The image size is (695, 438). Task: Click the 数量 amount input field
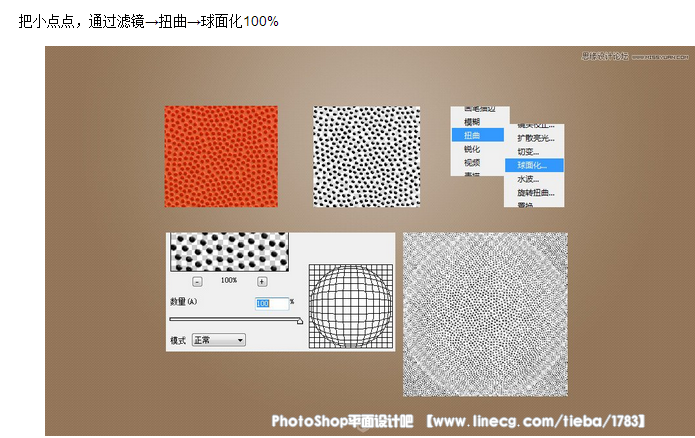(x=272, y=303)
